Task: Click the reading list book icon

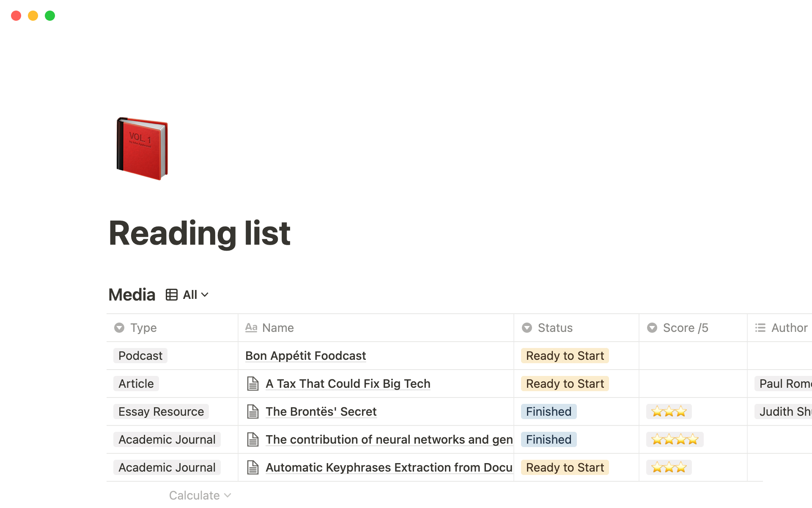Action: point(142,149)
